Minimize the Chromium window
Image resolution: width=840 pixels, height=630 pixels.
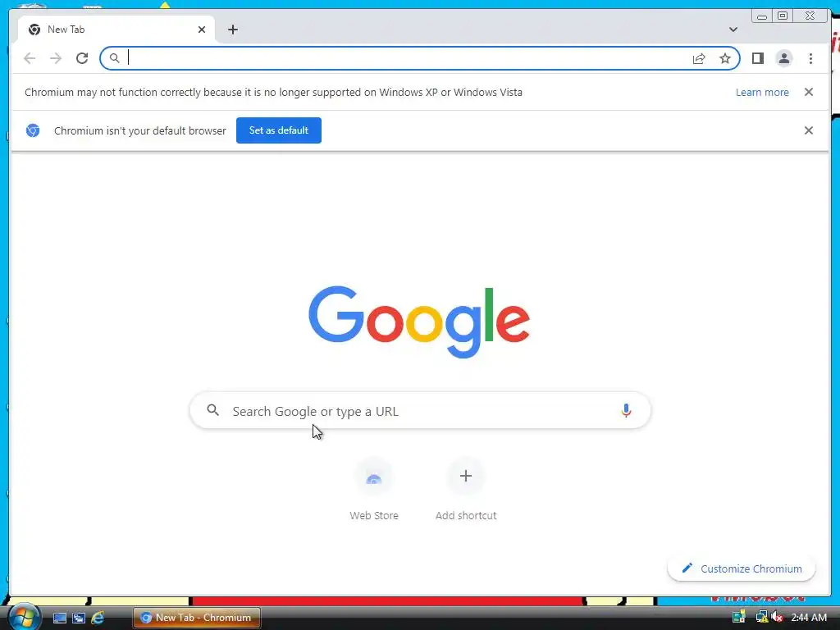[x=762, y=16]
